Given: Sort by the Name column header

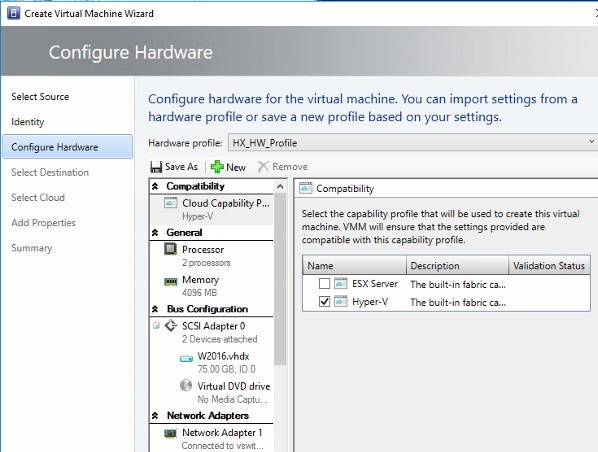Looking at the screenshot, I should tap(354, 265).
